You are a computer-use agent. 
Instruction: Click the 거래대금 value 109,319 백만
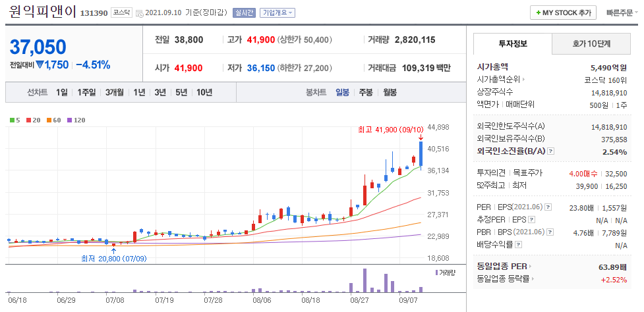pyautogui.click(x=426, y=68)
